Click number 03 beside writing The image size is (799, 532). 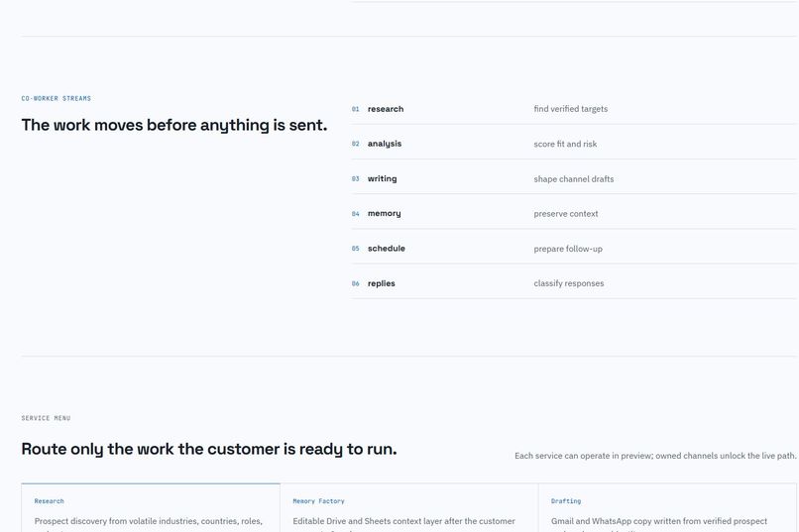point(355,178)
